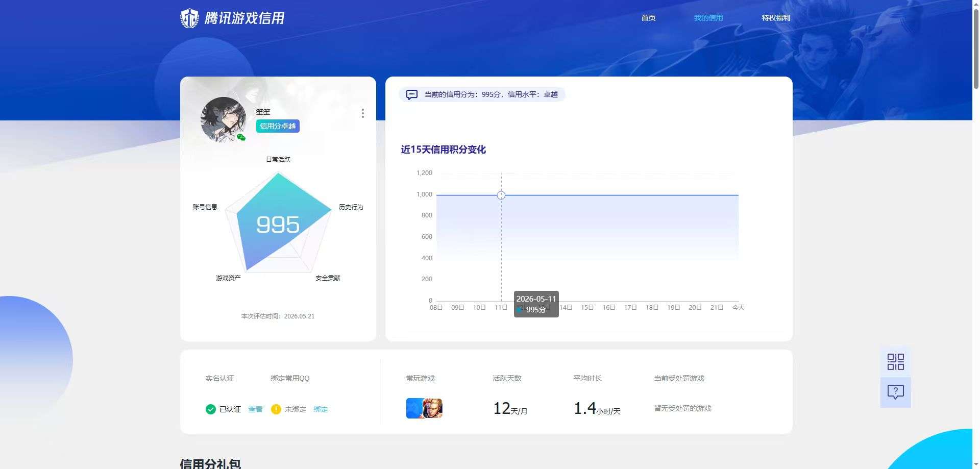
Task: Click the 未绑定 status text
Action: [296, 409]
